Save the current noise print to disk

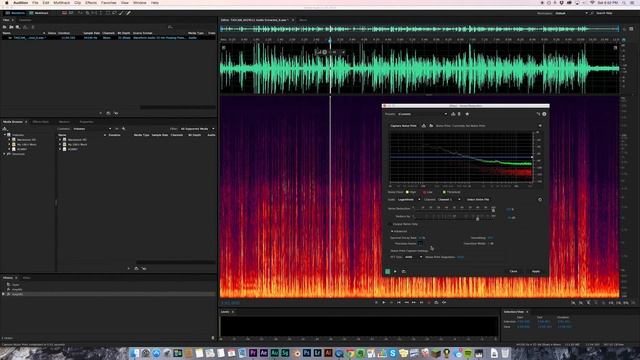[424, 126]
